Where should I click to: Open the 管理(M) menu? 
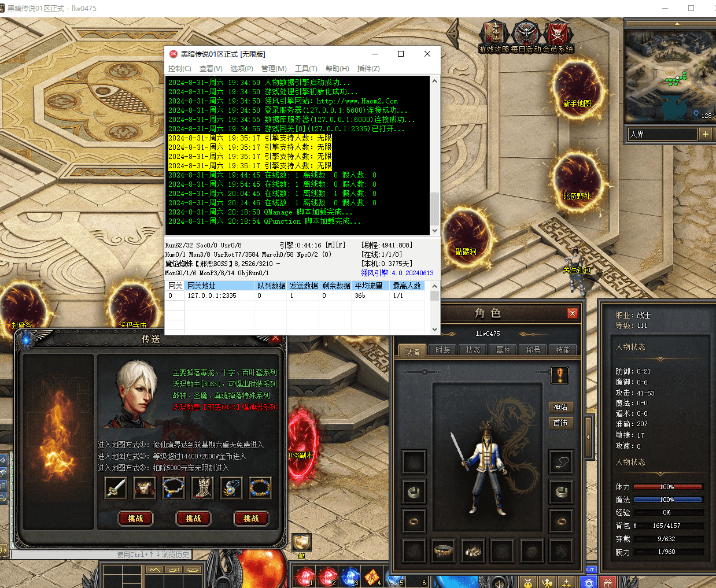pos(274,69)
